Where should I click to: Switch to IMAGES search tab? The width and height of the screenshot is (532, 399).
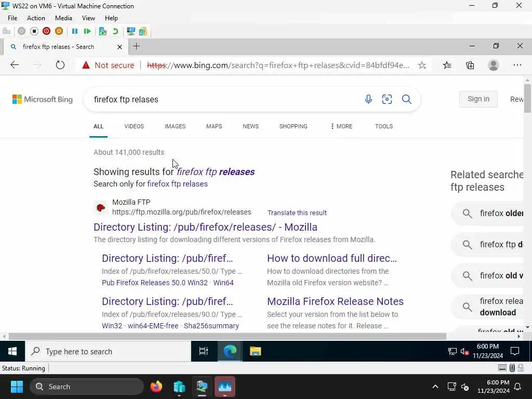click(x=175, y=126)
